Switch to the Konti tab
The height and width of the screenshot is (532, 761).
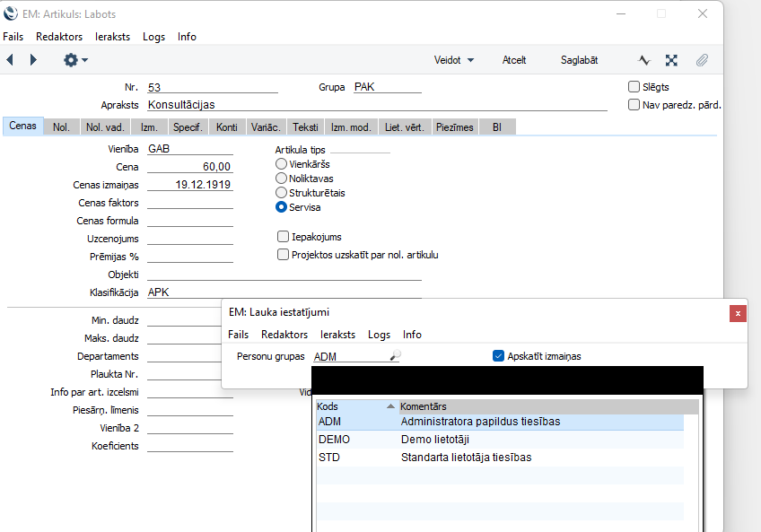tap(227, 127)
